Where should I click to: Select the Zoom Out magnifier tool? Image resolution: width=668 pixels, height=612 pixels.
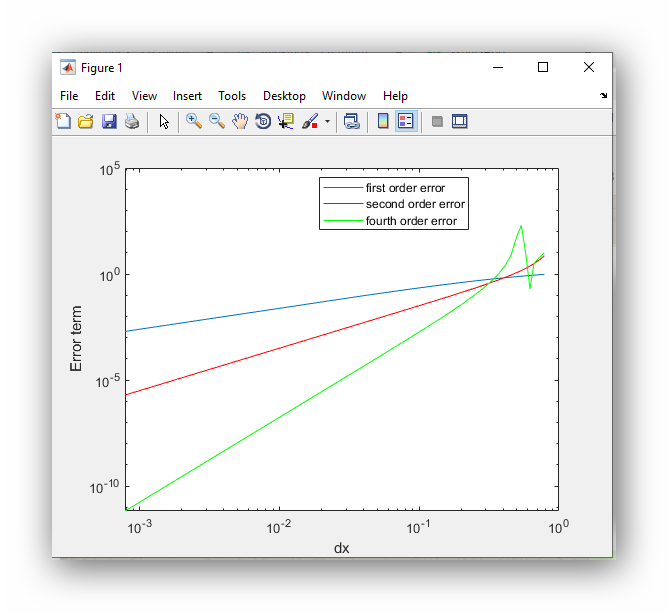pyautogui.click(x=217, y=122)
